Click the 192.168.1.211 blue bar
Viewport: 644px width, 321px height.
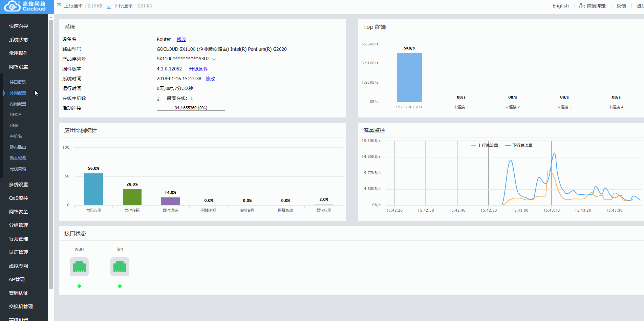tap(409, 78)
